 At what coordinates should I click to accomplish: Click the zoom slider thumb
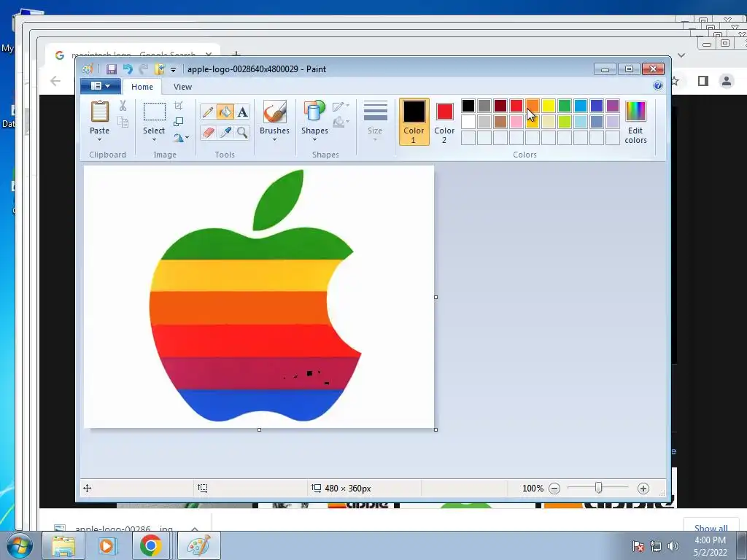[x=598, y=488]
